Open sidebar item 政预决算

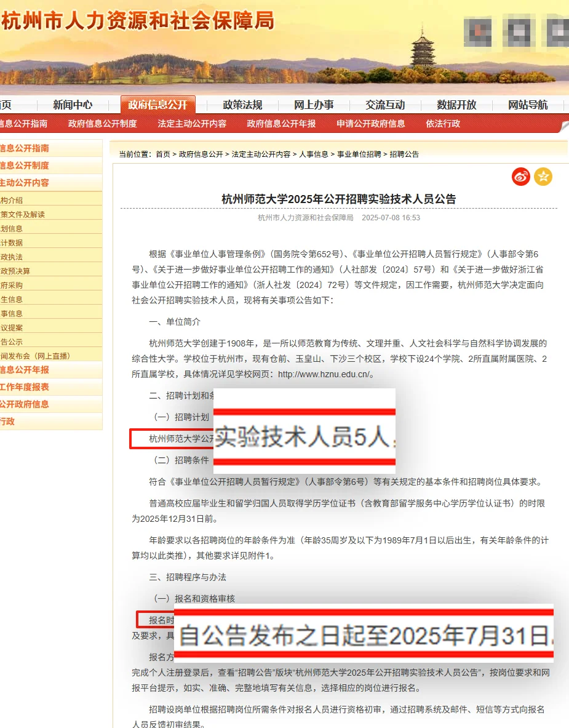click(15, 271)
